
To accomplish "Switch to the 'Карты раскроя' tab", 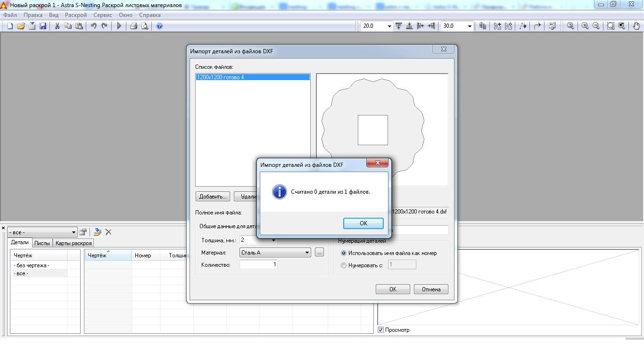I will click(73, 243).
